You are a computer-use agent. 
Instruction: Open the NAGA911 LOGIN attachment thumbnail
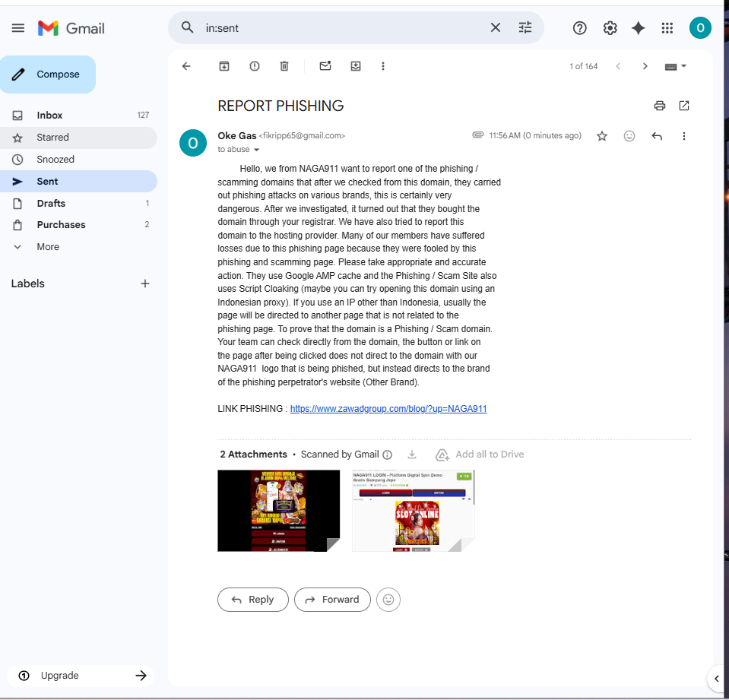pos(413,510)
